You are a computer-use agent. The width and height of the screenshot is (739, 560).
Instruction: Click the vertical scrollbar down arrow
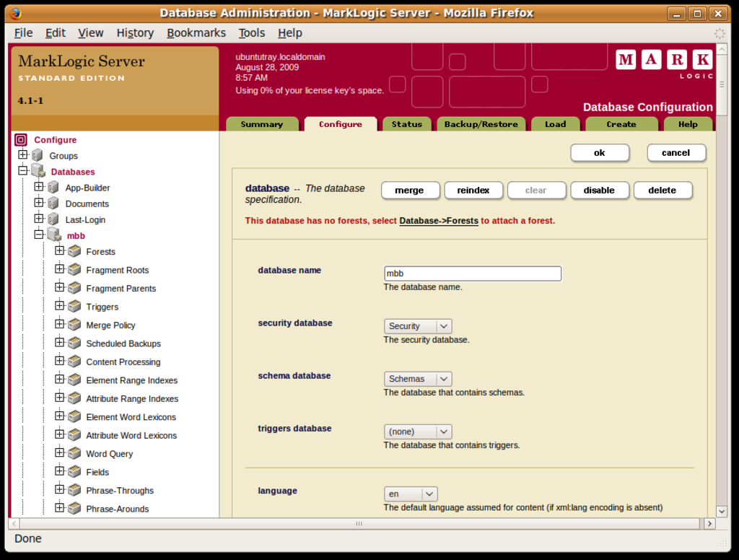tap(722, 512)
